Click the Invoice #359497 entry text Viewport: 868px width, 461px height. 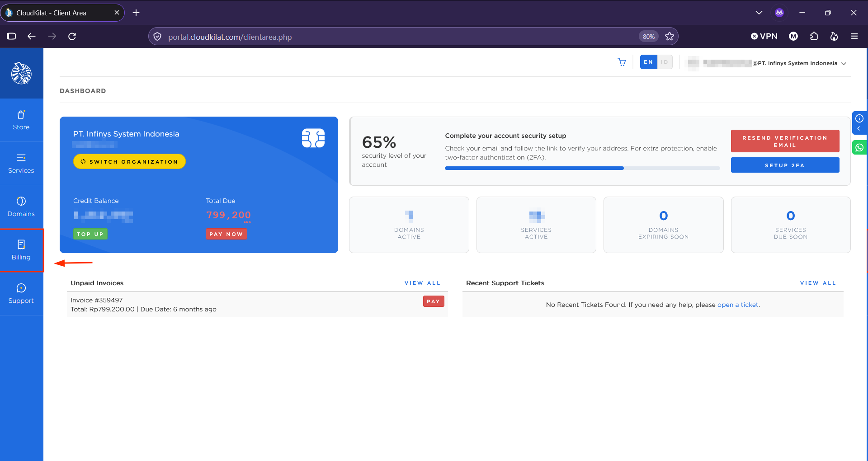97,300
